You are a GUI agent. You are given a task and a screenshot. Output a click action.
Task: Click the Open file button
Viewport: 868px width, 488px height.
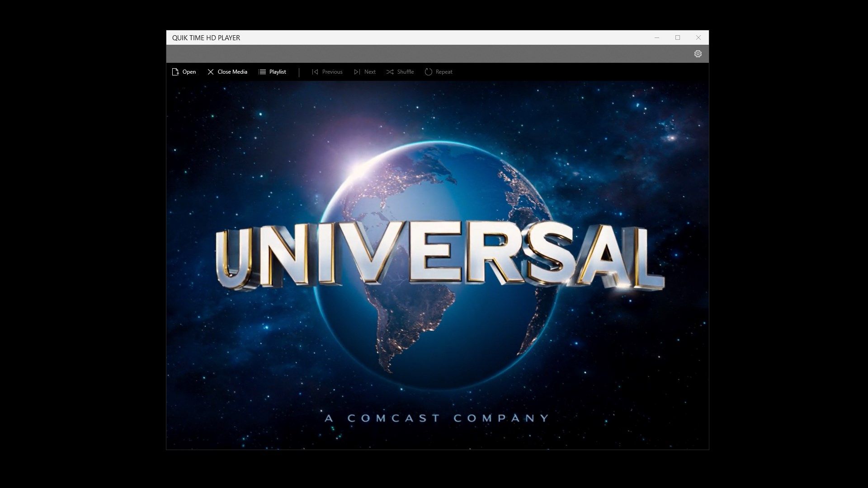(184, 72)
